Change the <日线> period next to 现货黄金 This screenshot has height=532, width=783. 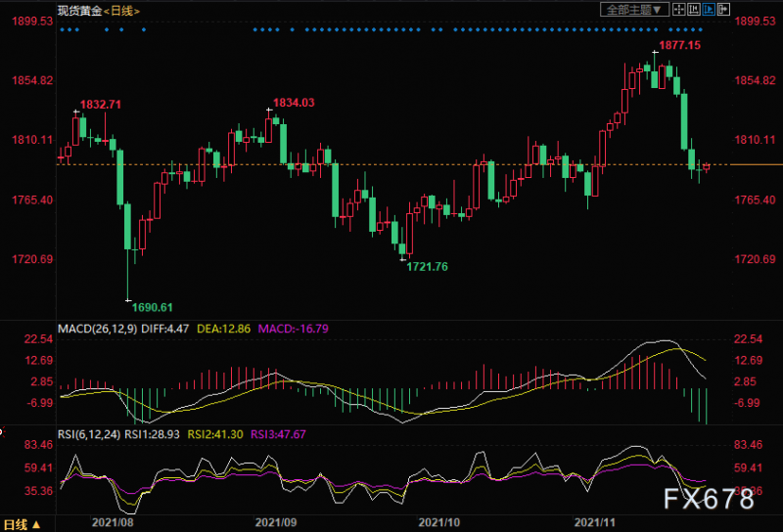(x=121, y=11)
